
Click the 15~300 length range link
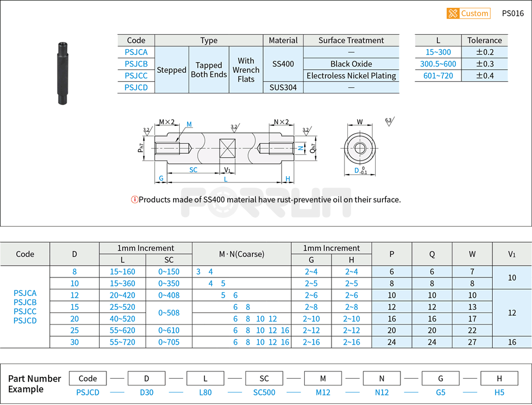(437, 52)
